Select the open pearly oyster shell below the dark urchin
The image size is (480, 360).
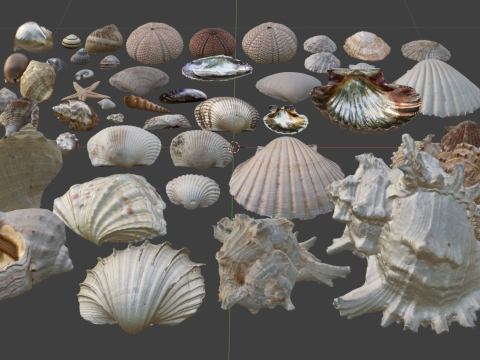217,68
